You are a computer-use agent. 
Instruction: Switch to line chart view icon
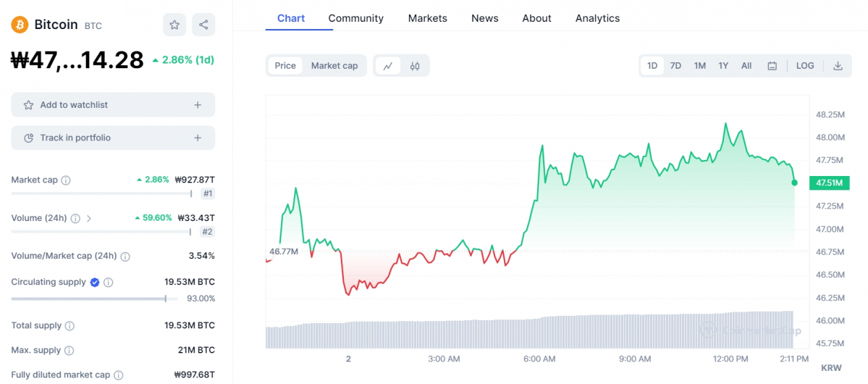coord(388,66)
